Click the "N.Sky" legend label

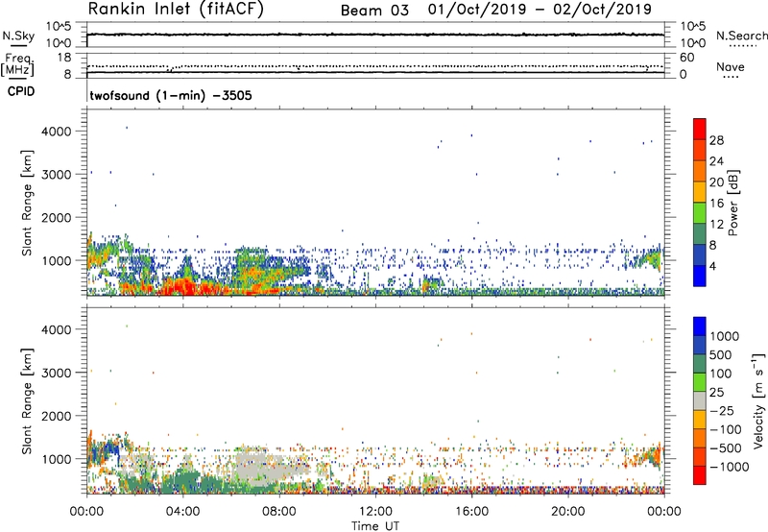click(18, 36)
